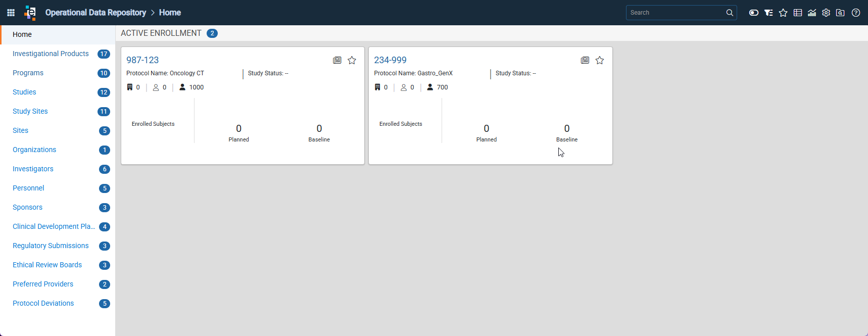This screenshot has height=336, width=868.
Task: Click Protocol Name: Gastro_GenX text
Action: (413, 73)
